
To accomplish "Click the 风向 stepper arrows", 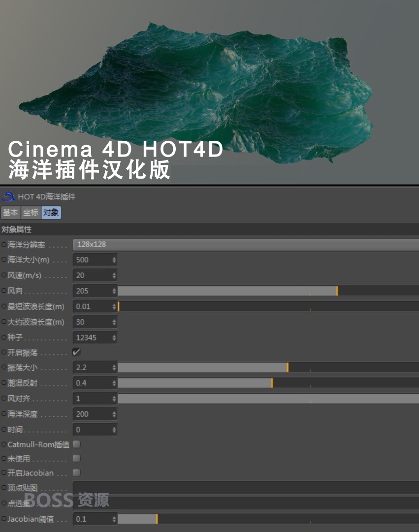I will click(114, 291).
